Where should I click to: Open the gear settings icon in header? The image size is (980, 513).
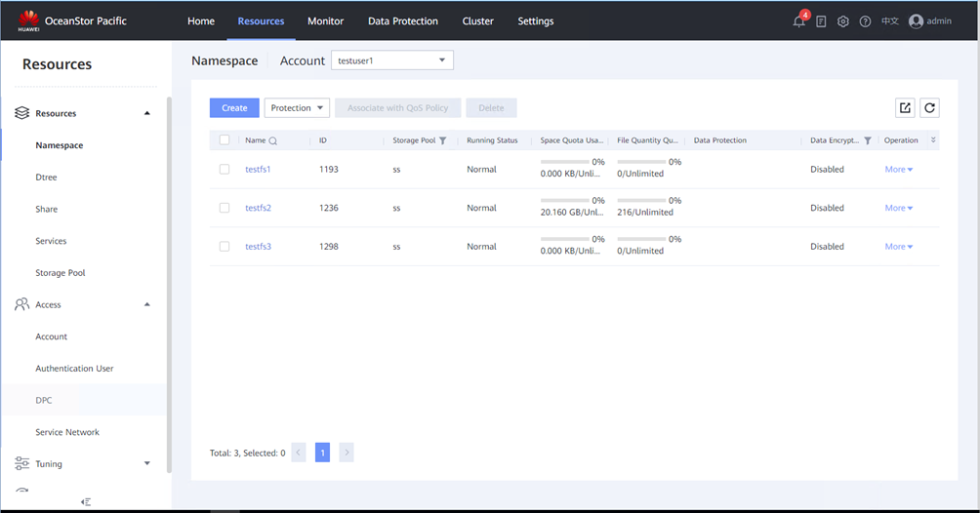(x=843, y=21)
